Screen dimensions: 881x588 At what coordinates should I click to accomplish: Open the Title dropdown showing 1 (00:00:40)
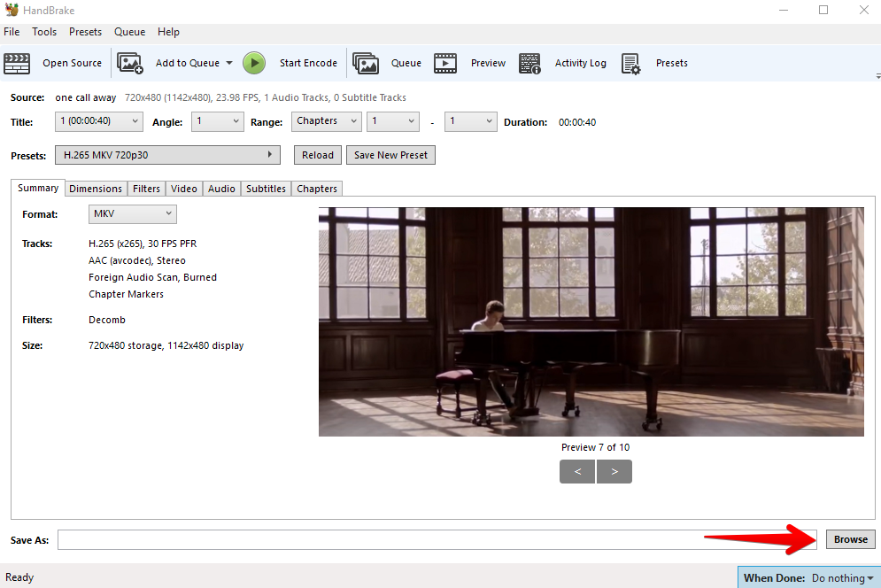99,121
